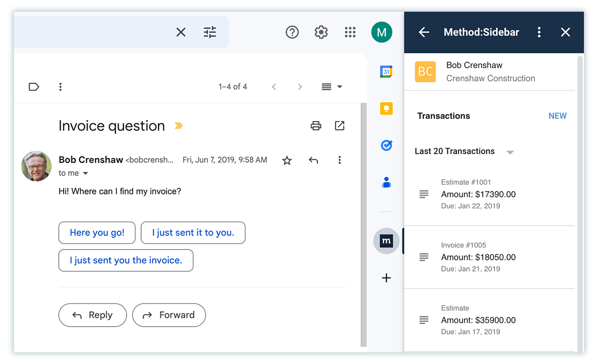Viewport: 598px width, 364px height.
Task: Open the Gmail settings gear
Action: pyautogui.click(x=321, y=32)
